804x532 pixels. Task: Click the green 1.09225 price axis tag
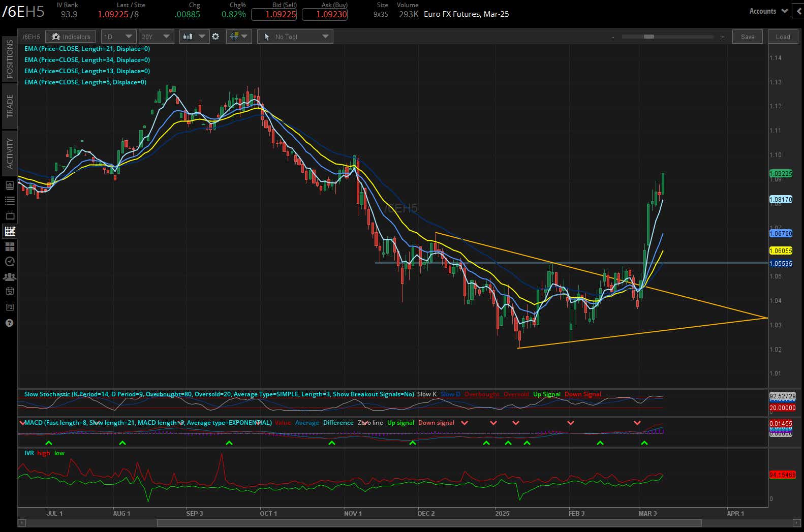[x=781, y=174]
